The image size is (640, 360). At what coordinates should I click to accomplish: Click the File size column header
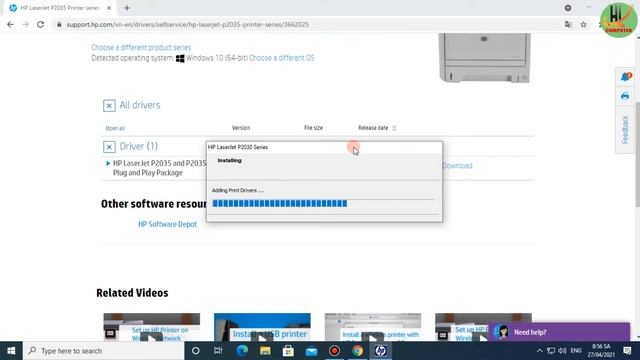(313, 128)
